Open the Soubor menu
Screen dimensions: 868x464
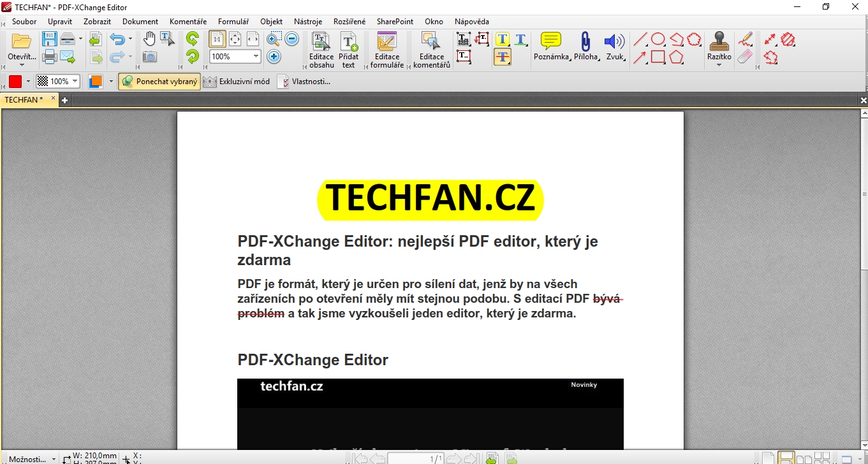click(24, 22)
